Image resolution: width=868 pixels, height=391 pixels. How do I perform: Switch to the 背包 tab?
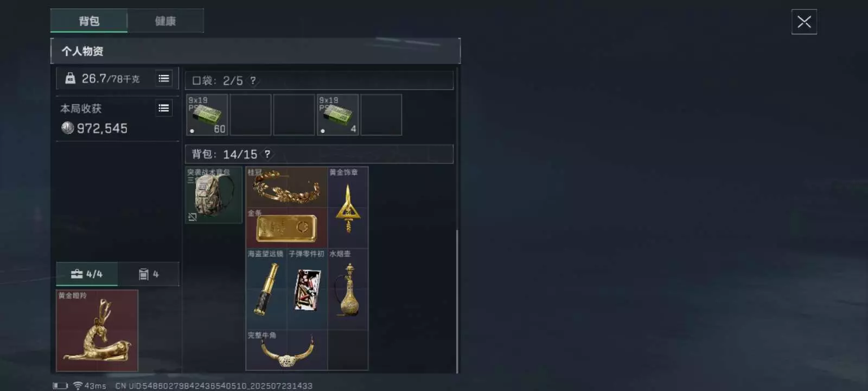(89, 21)
